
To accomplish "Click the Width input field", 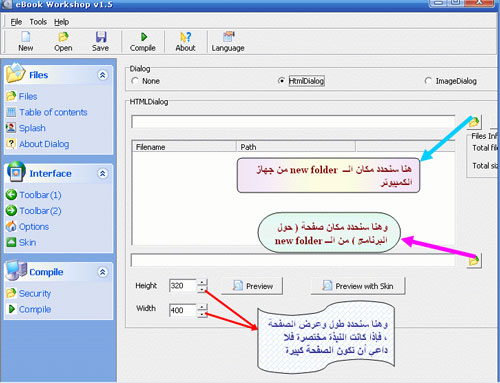I will pyautogui.click(x=183, y=310).
